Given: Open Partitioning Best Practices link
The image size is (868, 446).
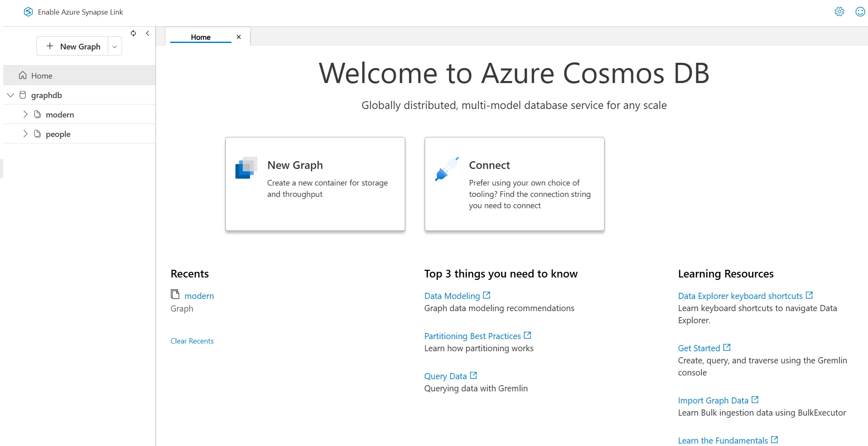Looking at the screenshot, I should [472, 336].
